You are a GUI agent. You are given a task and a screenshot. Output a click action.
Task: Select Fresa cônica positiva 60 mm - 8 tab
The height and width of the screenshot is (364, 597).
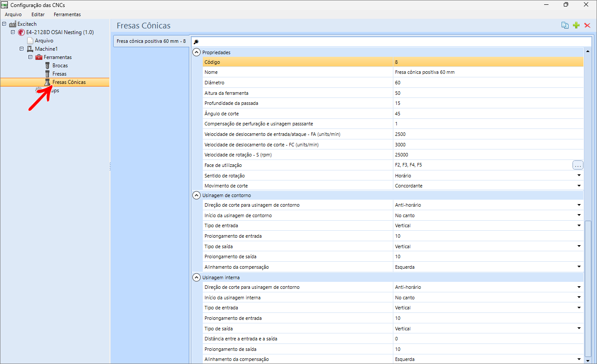[151, 41]
